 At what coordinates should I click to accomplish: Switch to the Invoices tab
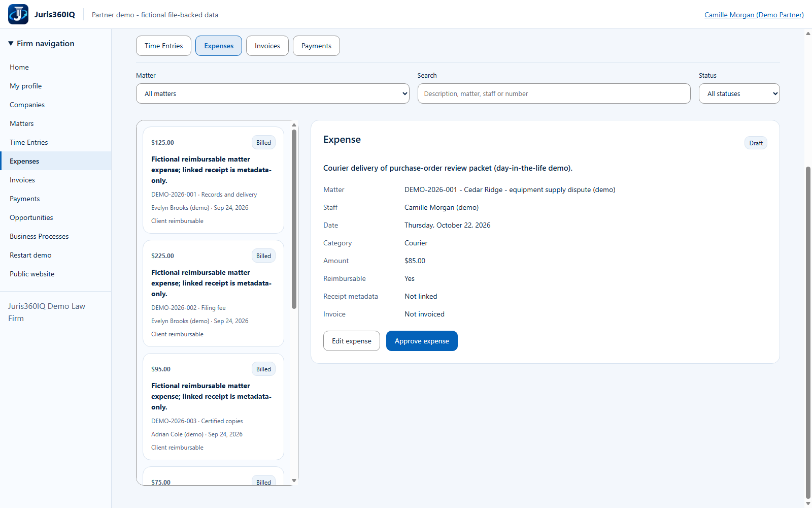[x=267, y=46]
